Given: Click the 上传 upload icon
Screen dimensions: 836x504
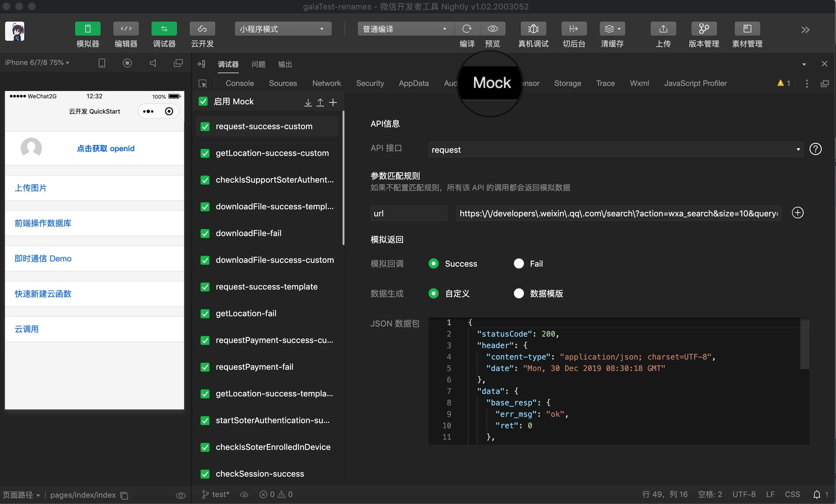Looking at the screenshot, I should tap(663, 29).
